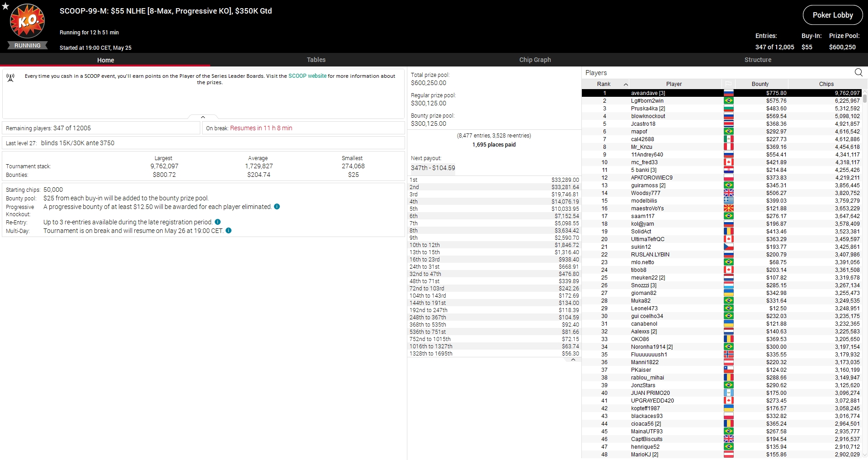Screen dimensions: 868x460
Task: Open the Structure tab
Action: (x=758, y=60)
